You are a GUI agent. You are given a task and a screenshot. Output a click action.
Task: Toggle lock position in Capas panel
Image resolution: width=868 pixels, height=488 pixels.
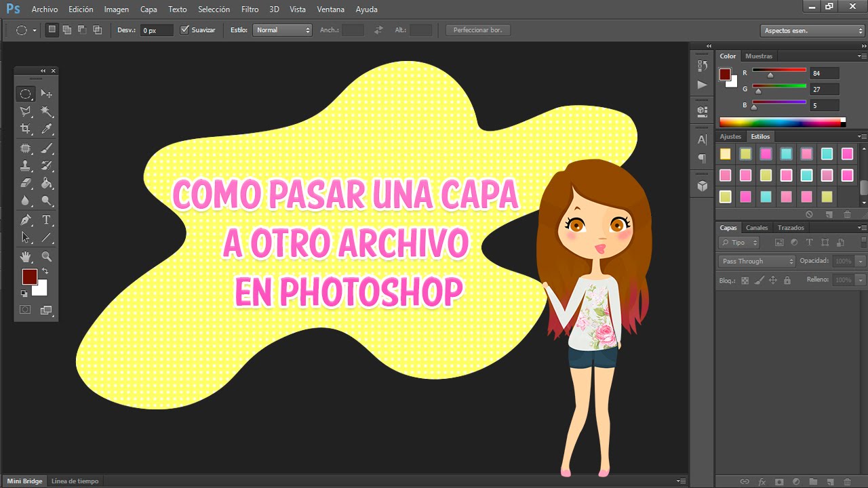[773, 280]
